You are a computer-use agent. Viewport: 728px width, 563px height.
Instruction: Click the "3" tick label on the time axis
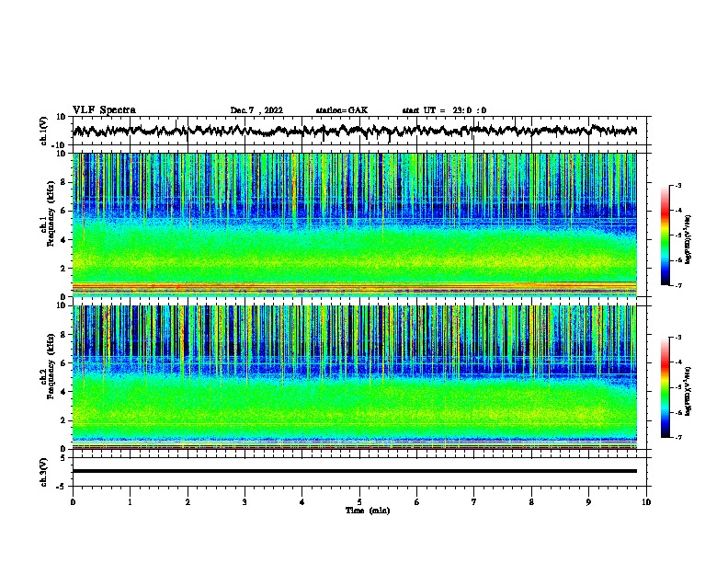pyautogui.click(x=245, y=502)
